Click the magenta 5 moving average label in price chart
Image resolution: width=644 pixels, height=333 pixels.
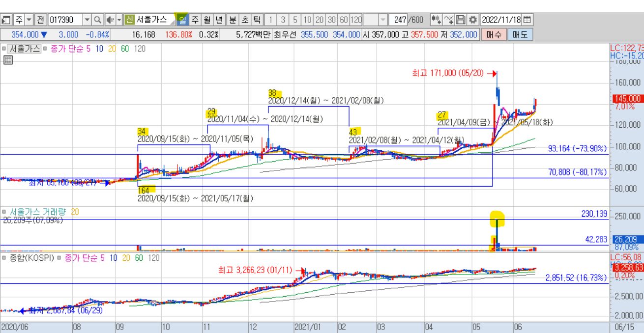[x=88, y=49]
